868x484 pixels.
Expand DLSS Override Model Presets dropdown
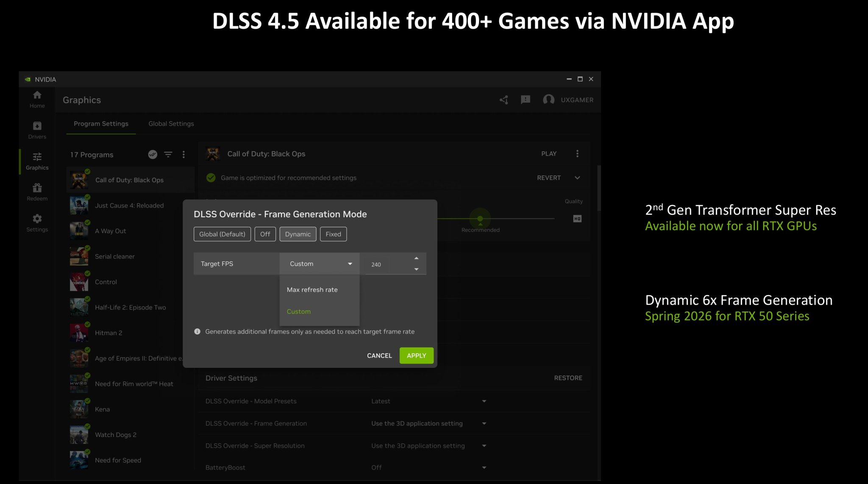pyautogui.click(x=484, y=401)
